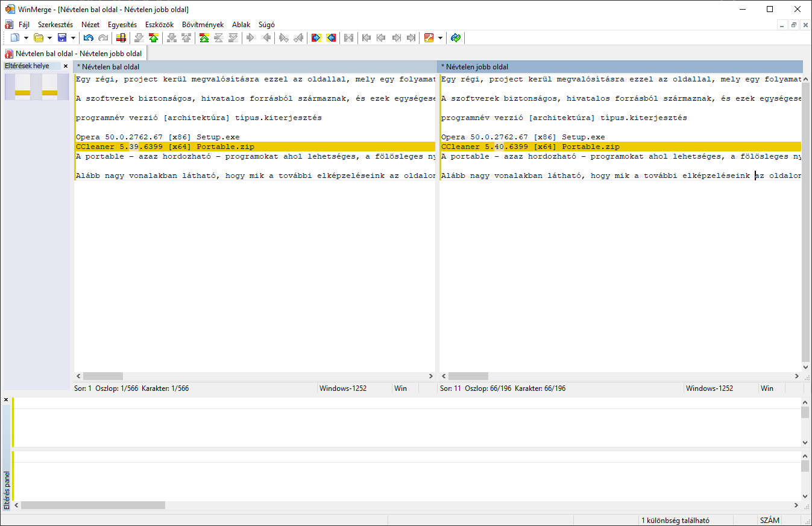Undo the last edit

point(89,38)
